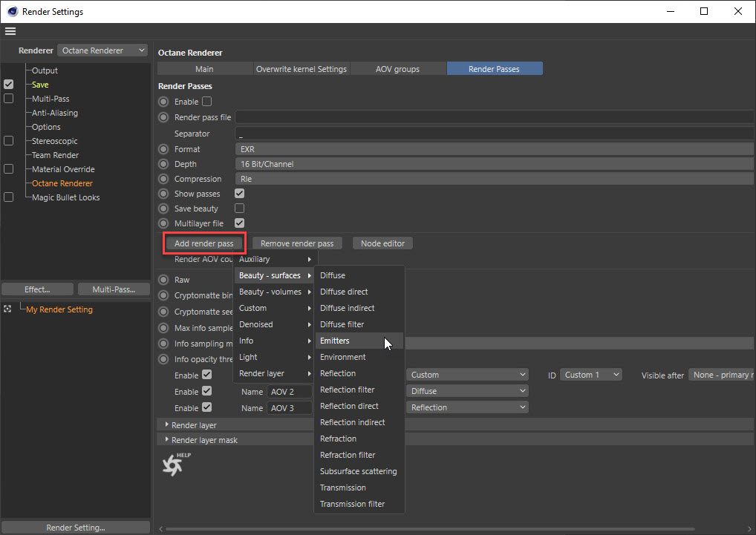Screen dimensions: 756x535
Task: Open the Custom pass type dropdown
Action: (467, 375)
